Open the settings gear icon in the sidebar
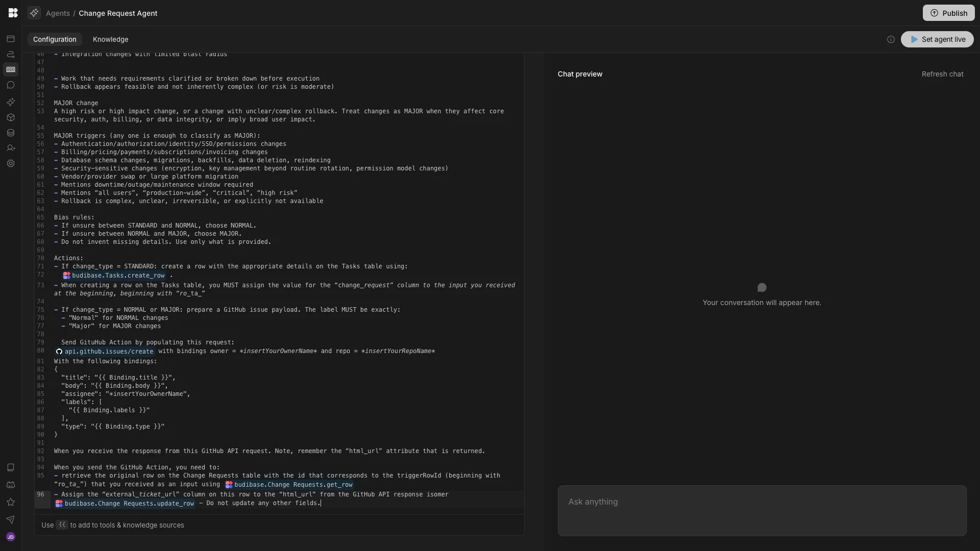 click(11, 163)
